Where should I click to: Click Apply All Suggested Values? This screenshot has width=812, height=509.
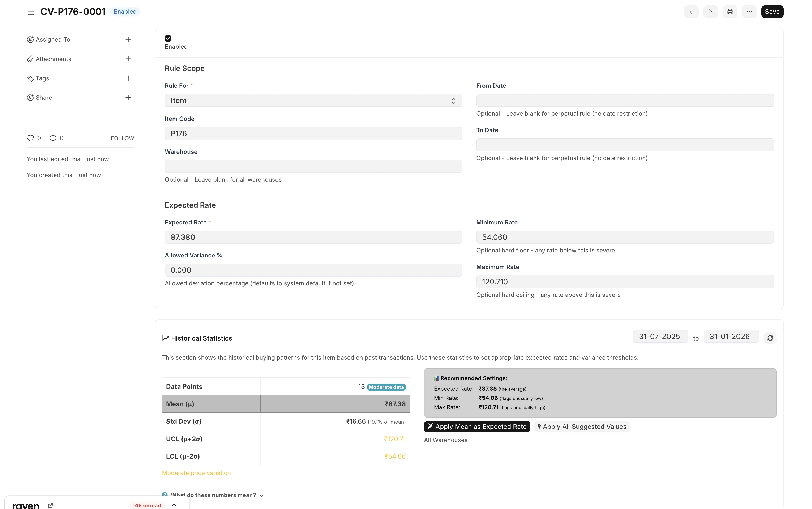point(582,427)
